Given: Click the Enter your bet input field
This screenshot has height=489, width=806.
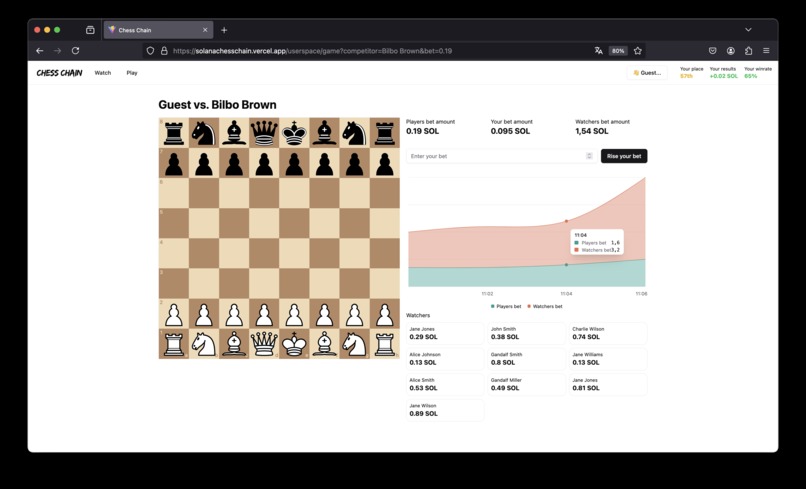Looking at the screenshot, I should (501, 156).
